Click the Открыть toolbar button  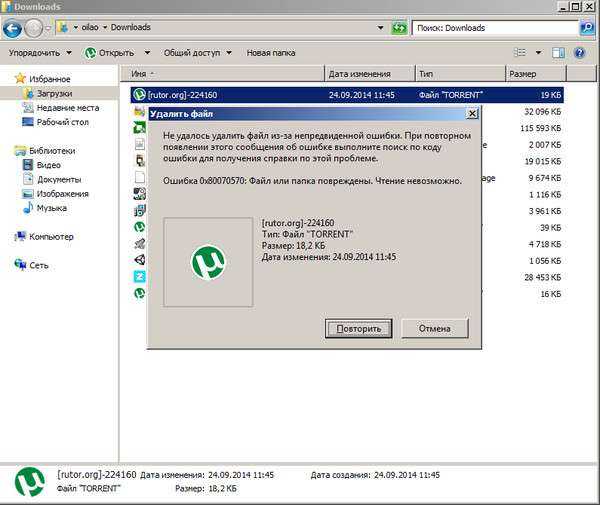(110, 53)
